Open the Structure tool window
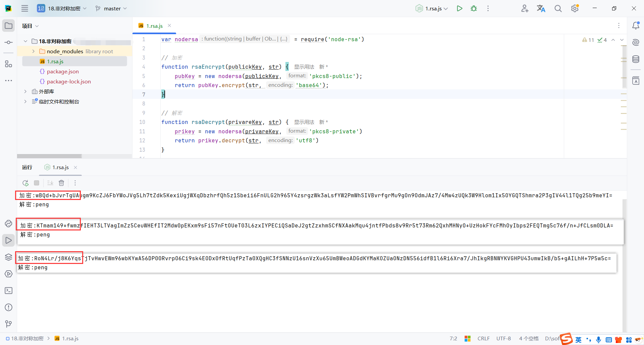 tap(9, 64)
